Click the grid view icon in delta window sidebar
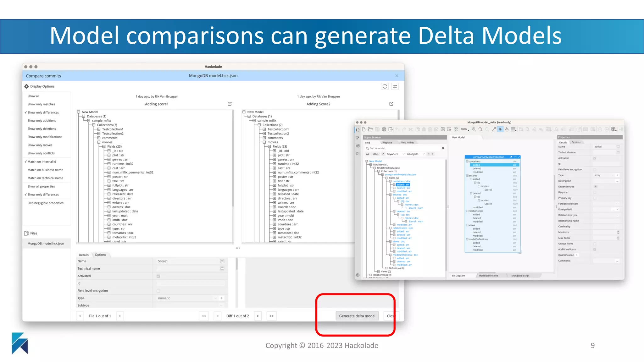644x362 pixels. [358, 154]
